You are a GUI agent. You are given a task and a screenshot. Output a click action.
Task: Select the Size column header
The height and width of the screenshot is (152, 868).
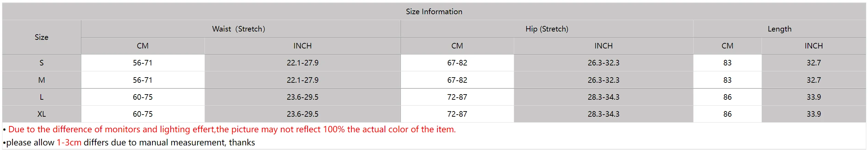pos(41,37)
